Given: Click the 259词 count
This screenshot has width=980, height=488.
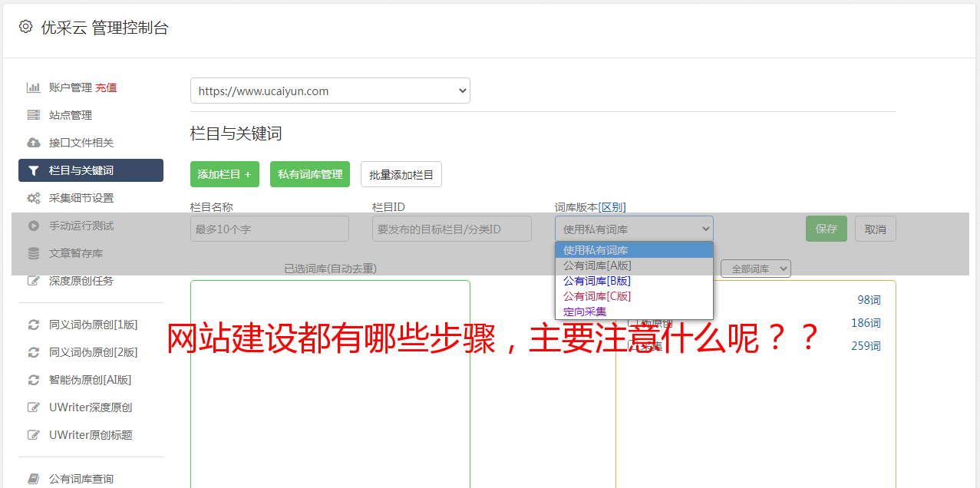Looking at the screenshot, I should coord(866,346).
